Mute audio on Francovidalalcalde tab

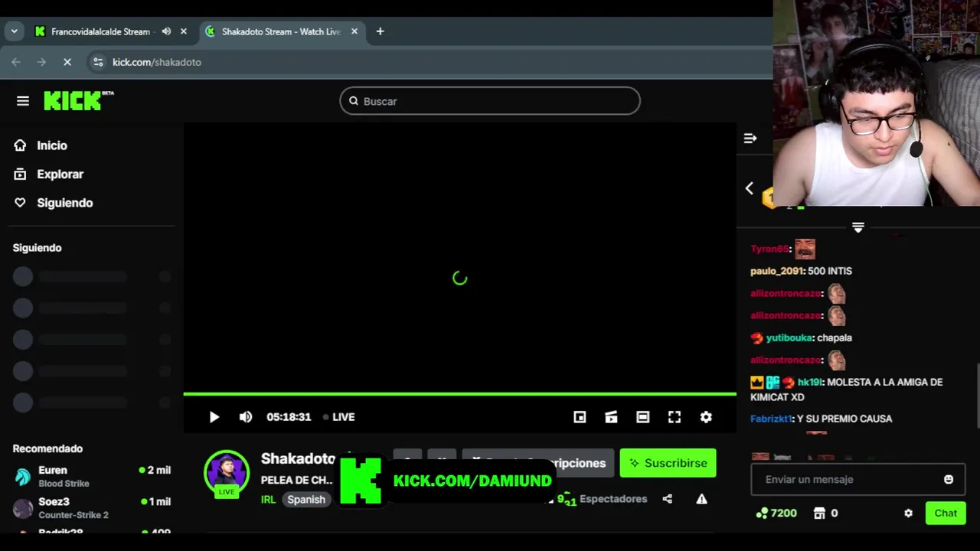[x=166, y=31]
